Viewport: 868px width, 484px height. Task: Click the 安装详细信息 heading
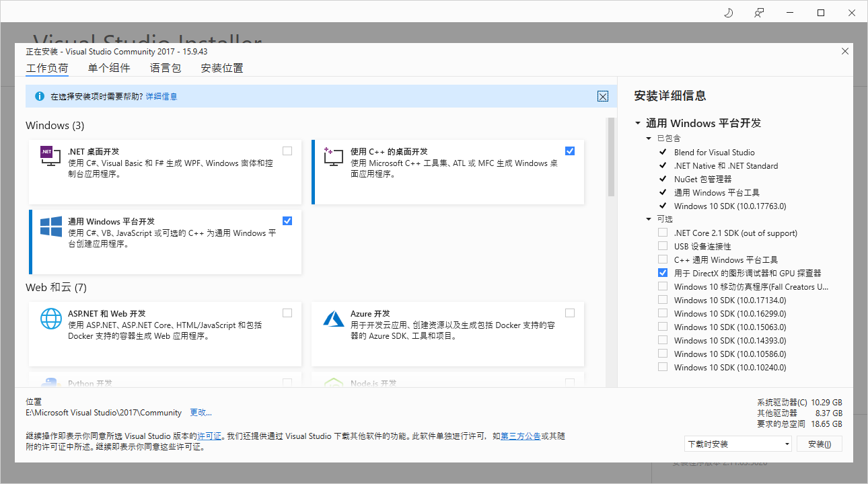point(670,96)
